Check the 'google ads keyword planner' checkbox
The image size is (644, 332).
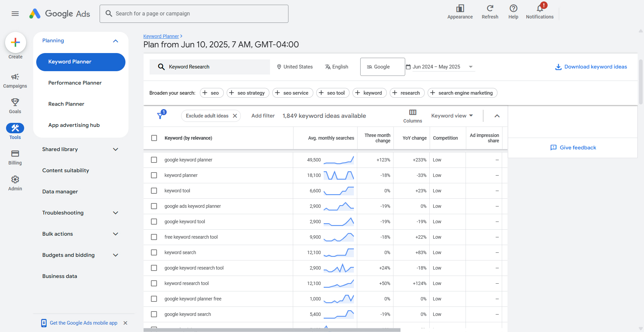tap(154, 206)
